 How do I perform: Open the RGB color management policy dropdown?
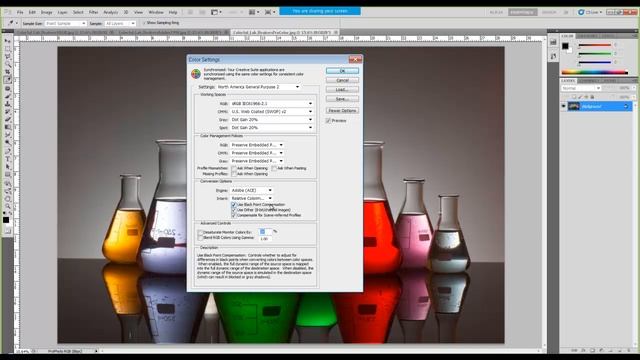(257, 145)
